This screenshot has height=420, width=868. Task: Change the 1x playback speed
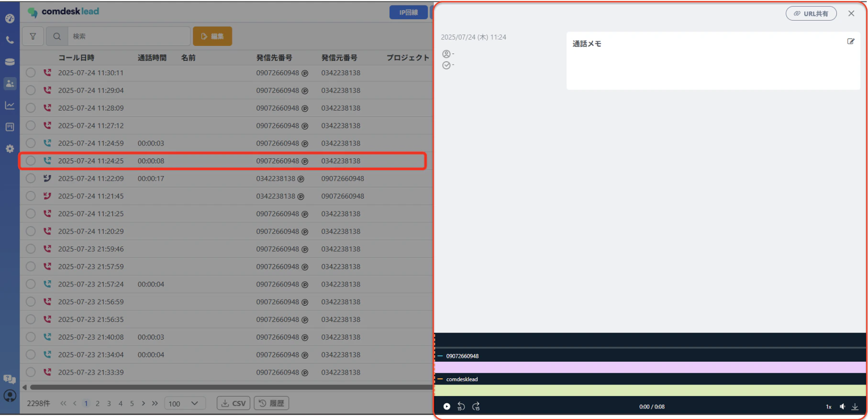click(828, 407)
